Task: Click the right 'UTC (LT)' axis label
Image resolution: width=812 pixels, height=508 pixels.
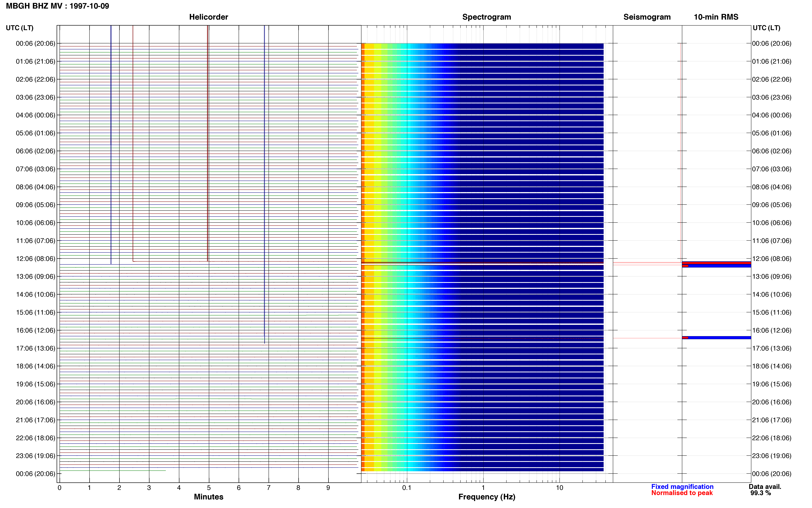Action: (766, 28)
